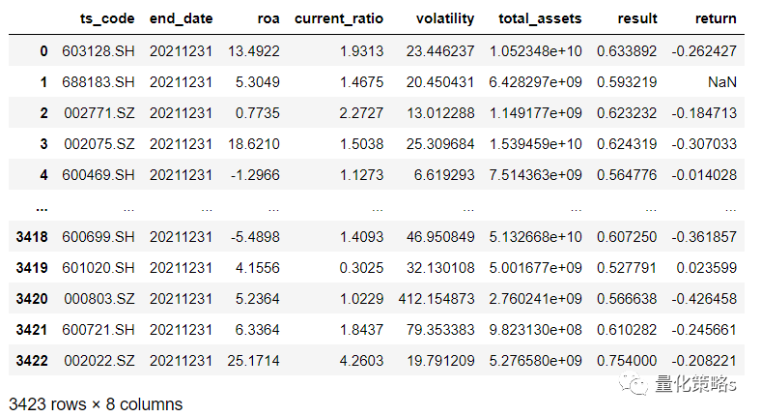Click the return column header
This screenshot has height=420, width=758.
tap(714, 18)
